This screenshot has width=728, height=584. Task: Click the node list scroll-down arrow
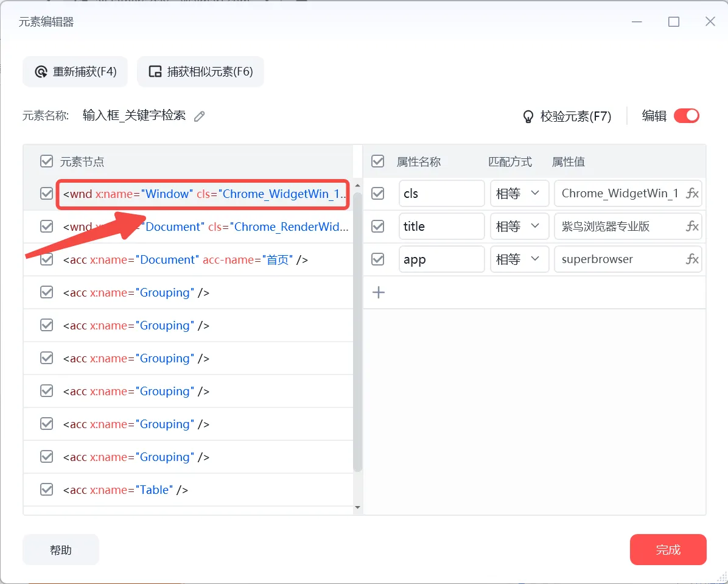357,507
